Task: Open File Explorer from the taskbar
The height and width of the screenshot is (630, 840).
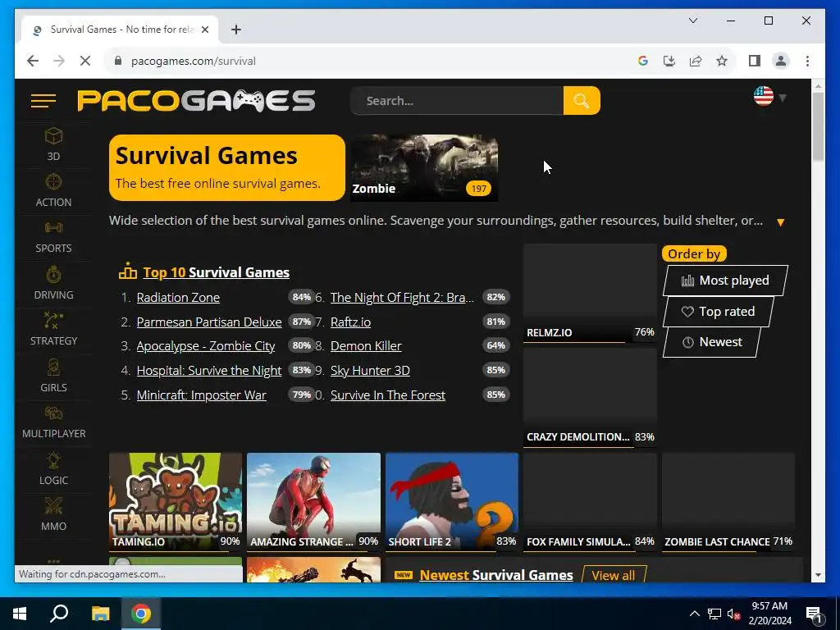Action: pyautogui.click(x=100, y=614)
